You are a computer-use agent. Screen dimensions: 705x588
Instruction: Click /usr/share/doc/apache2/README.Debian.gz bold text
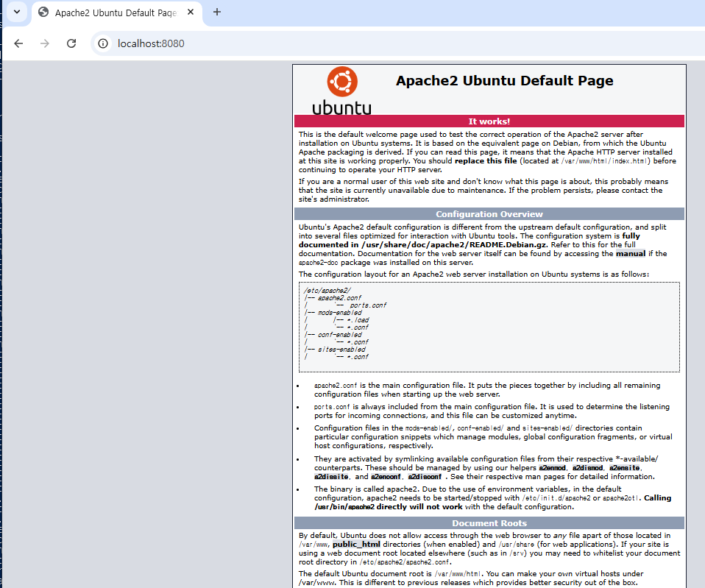[x=455, y=244]
